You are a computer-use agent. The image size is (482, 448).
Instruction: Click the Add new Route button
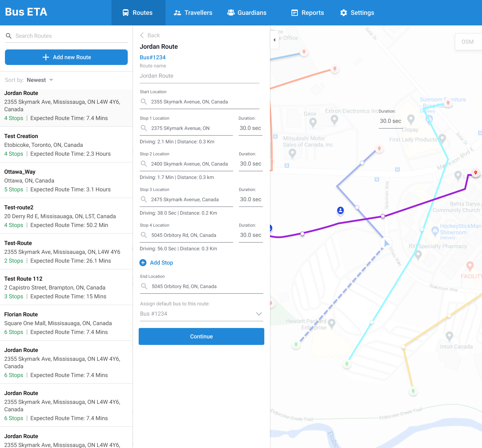click(x=66, y=57)
